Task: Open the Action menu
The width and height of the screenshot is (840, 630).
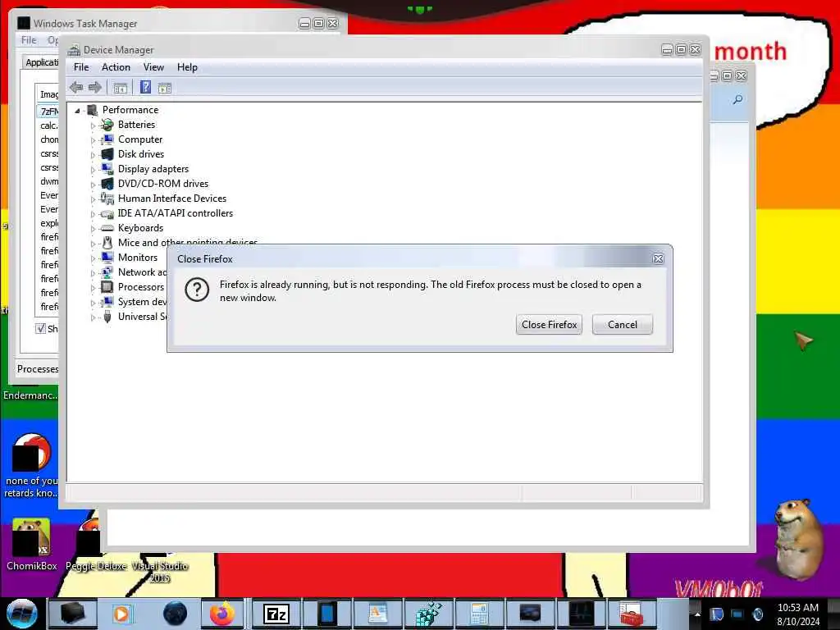Action: coord(116,67)
